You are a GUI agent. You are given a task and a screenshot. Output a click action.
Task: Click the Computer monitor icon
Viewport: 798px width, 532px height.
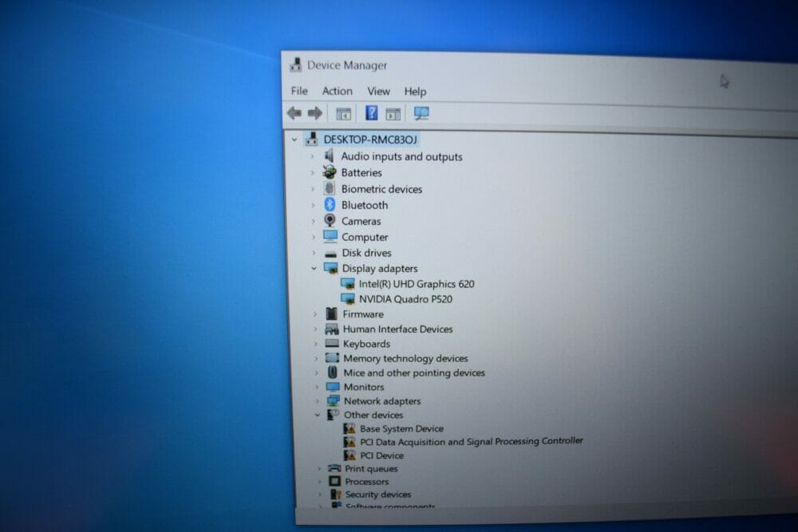[330, 237]
